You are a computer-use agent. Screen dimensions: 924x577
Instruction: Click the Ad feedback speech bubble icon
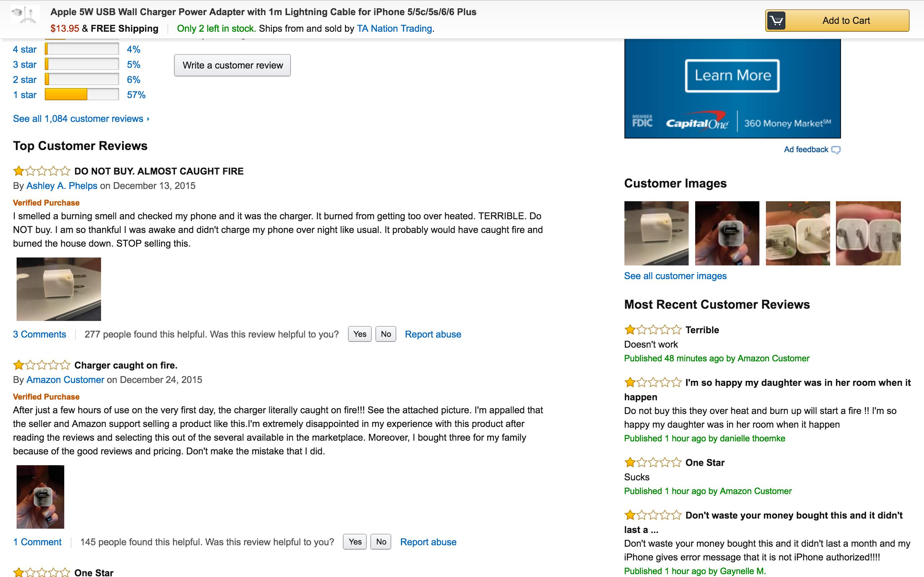[836, 150]
